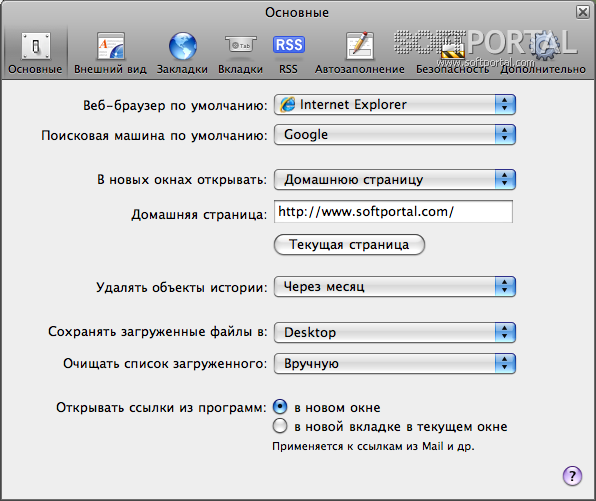The width and height of the screenshot is (596, 501).
Task: Open Внешний вид appearance preferences icon
Action: [x=110, y=46]
